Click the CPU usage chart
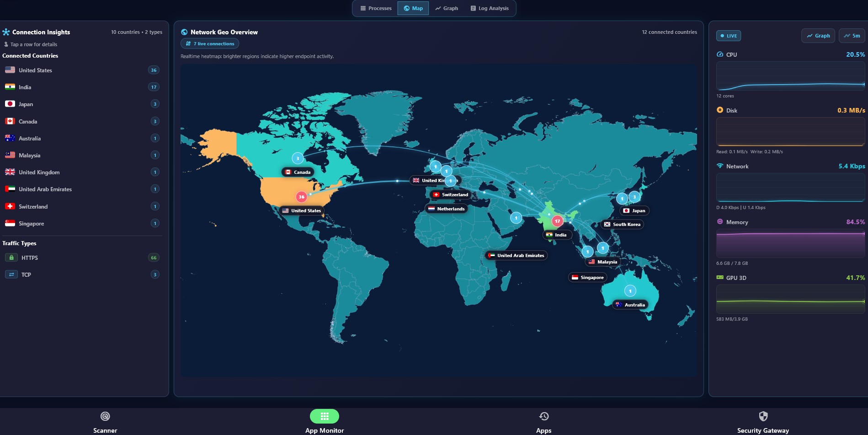This screenshot has height=435, width=868. point(791,76)
